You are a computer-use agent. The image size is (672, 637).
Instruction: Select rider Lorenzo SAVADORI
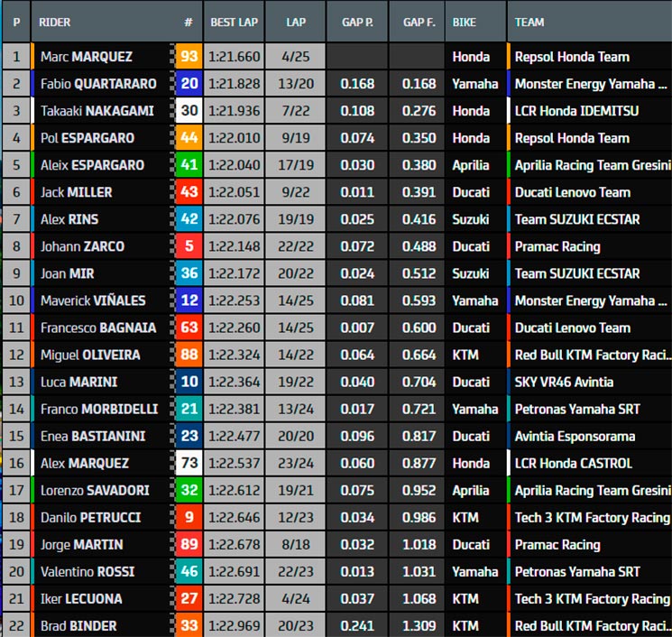point(95,490)
